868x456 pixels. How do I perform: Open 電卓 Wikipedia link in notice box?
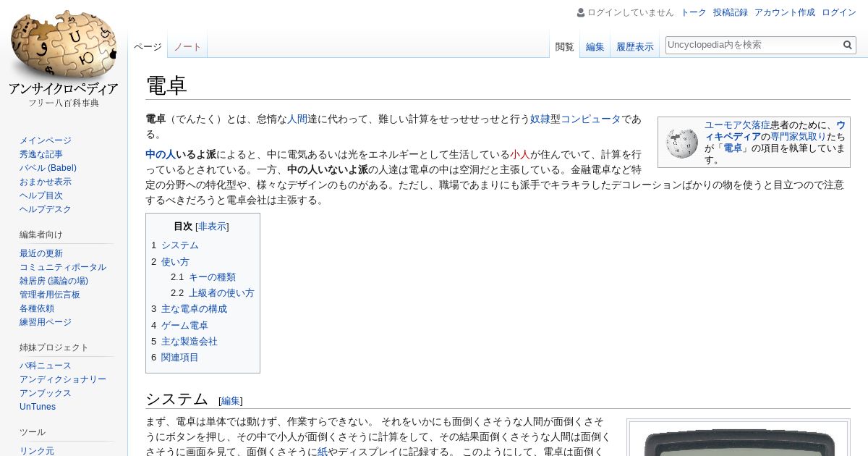point(733,148)
